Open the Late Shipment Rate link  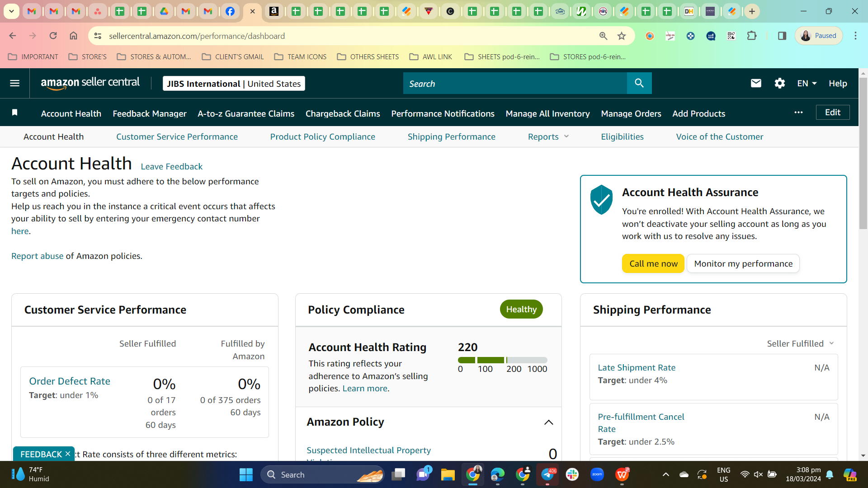tap(637, 367)
